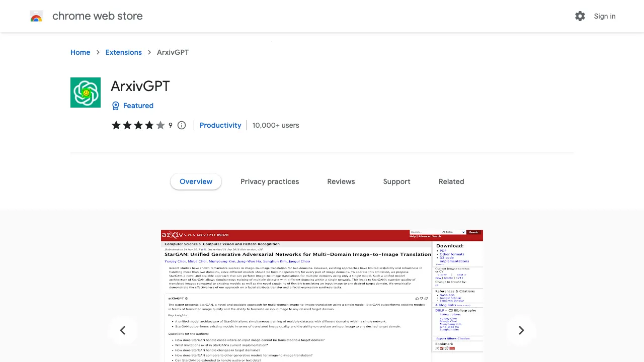The image size is (644, 362).
Task: Open the Reviews tab
Action: (341, 182)
